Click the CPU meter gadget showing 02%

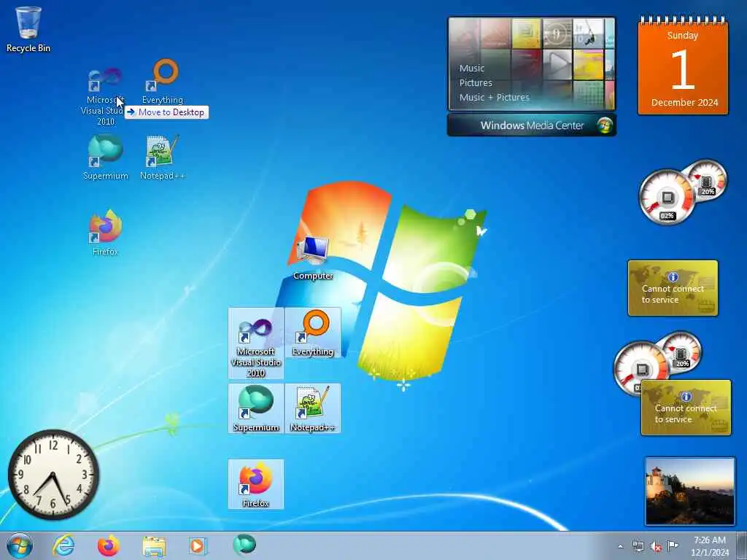(667, 197)
